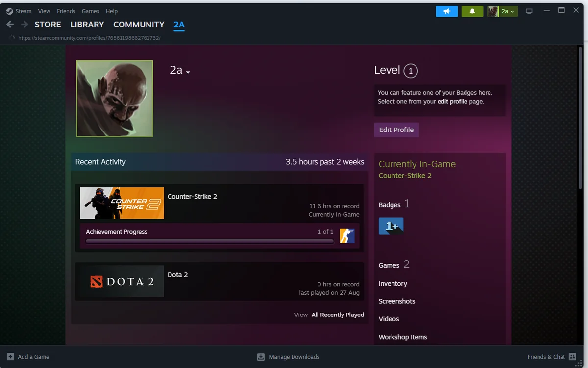This screenshot has height=368, width=588.
Task: Click the Add a Game plus icon
Action: point(10,357)
